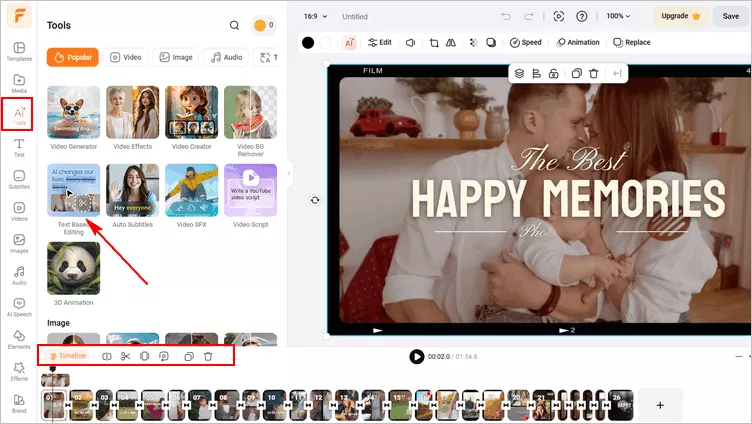The height and width of the screenshot is (424, 752).
Task: Open the Video Generator tool
Action: 73,118
